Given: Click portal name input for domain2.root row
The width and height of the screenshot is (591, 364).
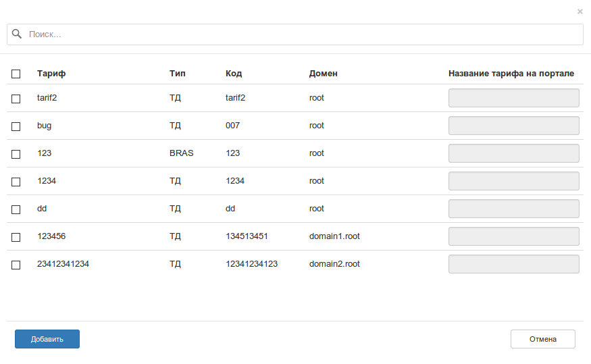Looking at the screenshot, I should [513, 264].
